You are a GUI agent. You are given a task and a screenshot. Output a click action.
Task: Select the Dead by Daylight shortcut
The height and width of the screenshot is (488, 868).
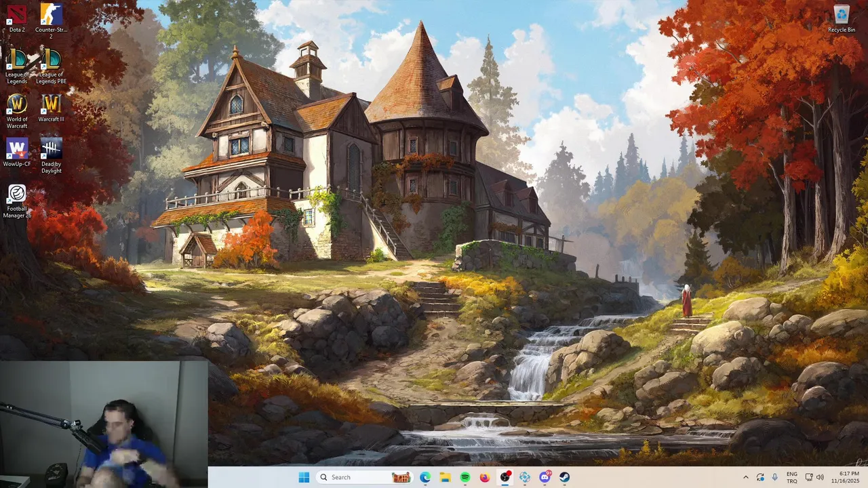coord(51,156)
